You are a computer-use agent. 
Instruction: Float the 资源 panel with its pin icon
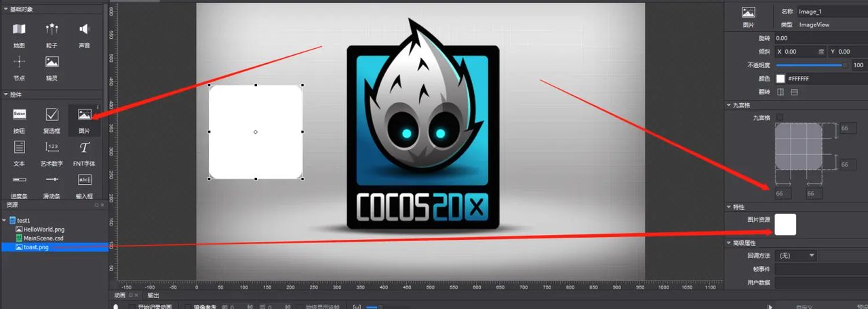click(x=96, y=204)
